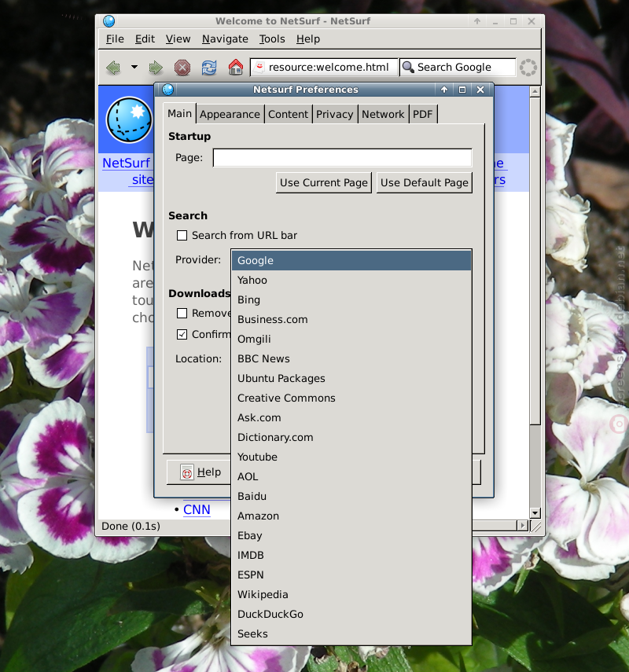Switch to the Main tab
The width and height of the screenshot is (629, 672).
coord(179,113)
